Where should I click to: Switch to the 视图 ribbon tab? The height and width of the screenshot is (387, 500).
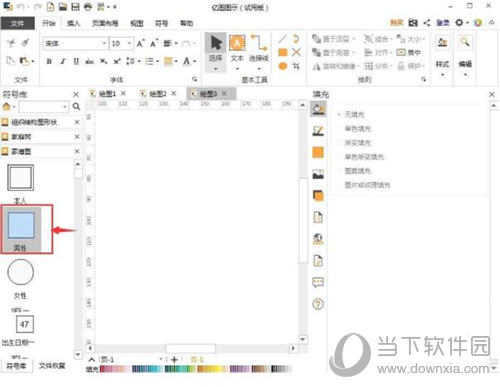137,23
